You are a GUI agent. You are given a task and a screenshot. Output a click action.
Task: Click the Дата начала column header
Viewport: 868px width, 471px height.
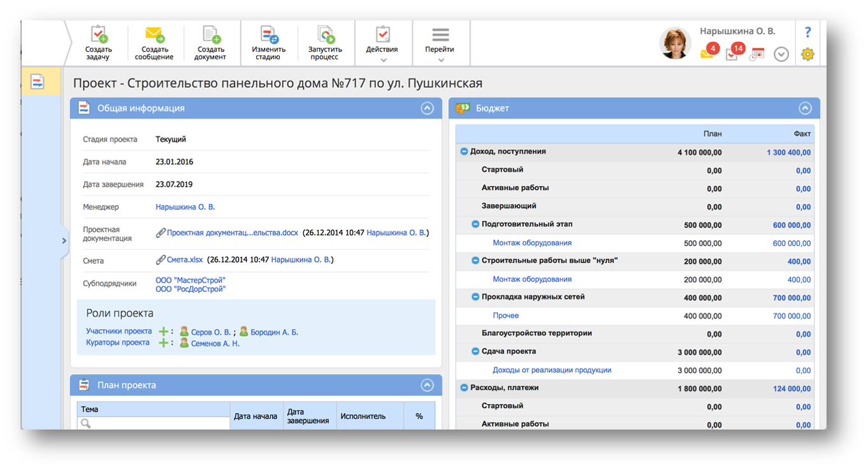[x=256, y=416]
